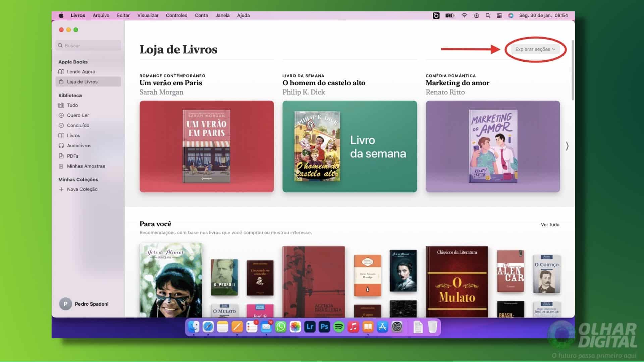Open the Um verão em Paris banner
Image resolution: width=644 pixels, height=362 pixels.
click(x=207, y=146)
